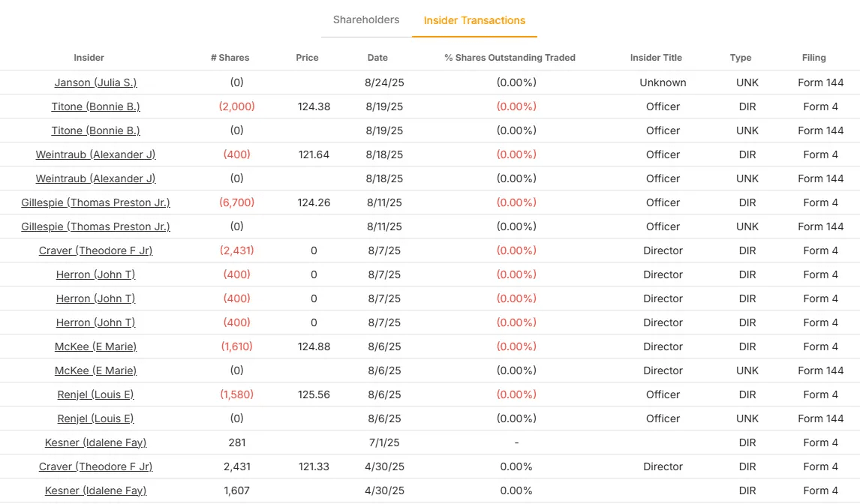
Task: Open Kesner link dated 4/30/25
Action: [x=95, y=490]
